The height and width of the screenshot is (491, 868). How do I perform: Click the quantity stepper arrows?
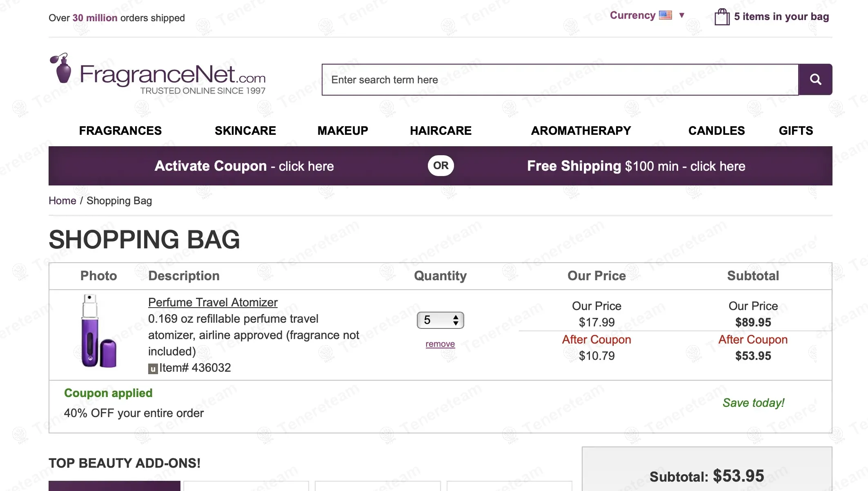point(456,320)
